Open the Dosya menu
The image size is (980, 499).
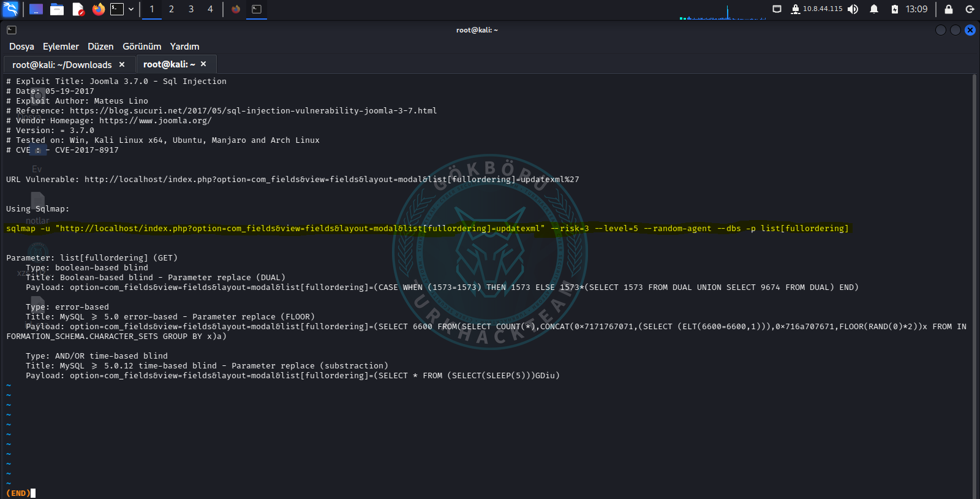21,47
